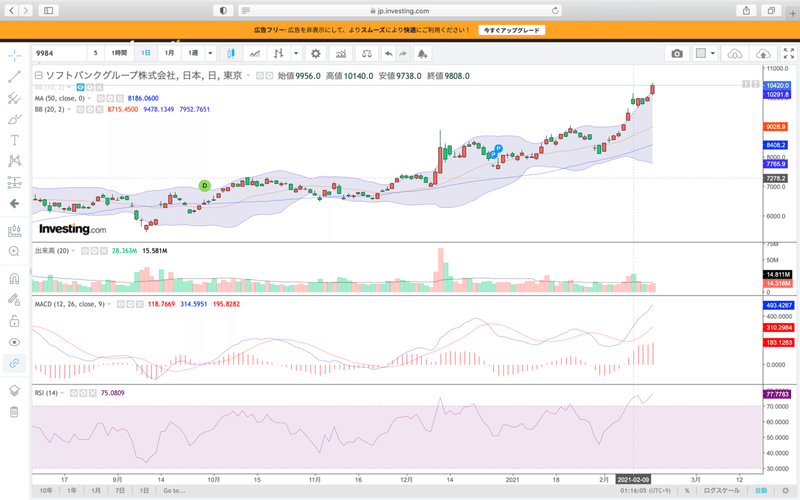The width and height of the screenshot is (800, 500).
Task: Open the RSI (14) indicator dropdown
Action: pos(62,393)
